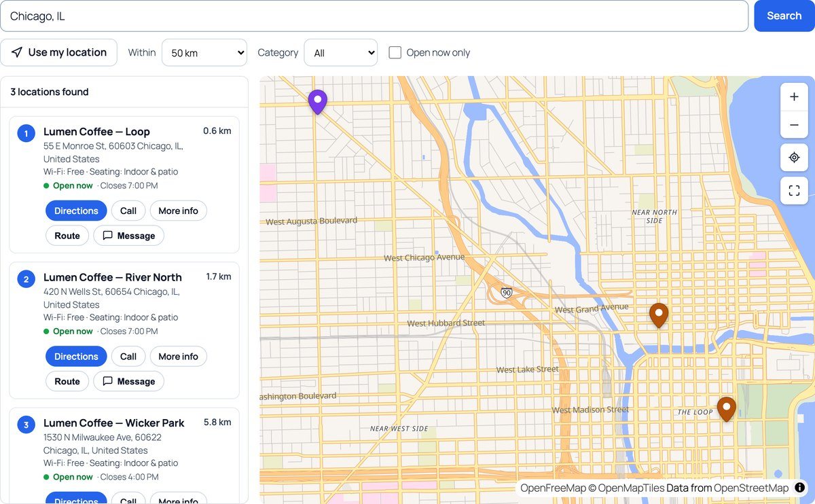815x504 pixels.
Task: Message Lumen Coffee Loop
Action: [x=128, y=236]
